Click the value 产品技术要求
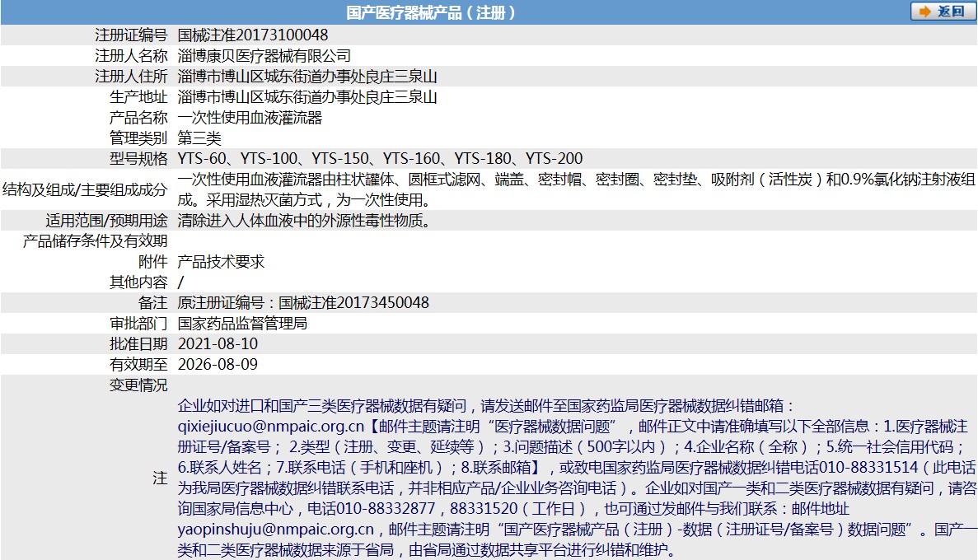978x560 pixels. pyautogui.click(x=222, y=261)
